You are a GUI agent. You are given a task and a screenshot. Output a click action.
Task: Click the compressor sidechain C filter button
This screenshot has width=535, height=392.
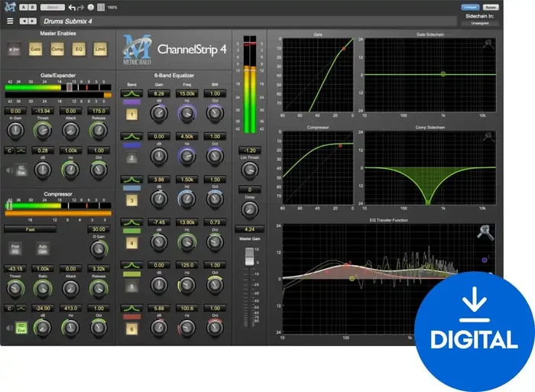[x=9, y=309]
